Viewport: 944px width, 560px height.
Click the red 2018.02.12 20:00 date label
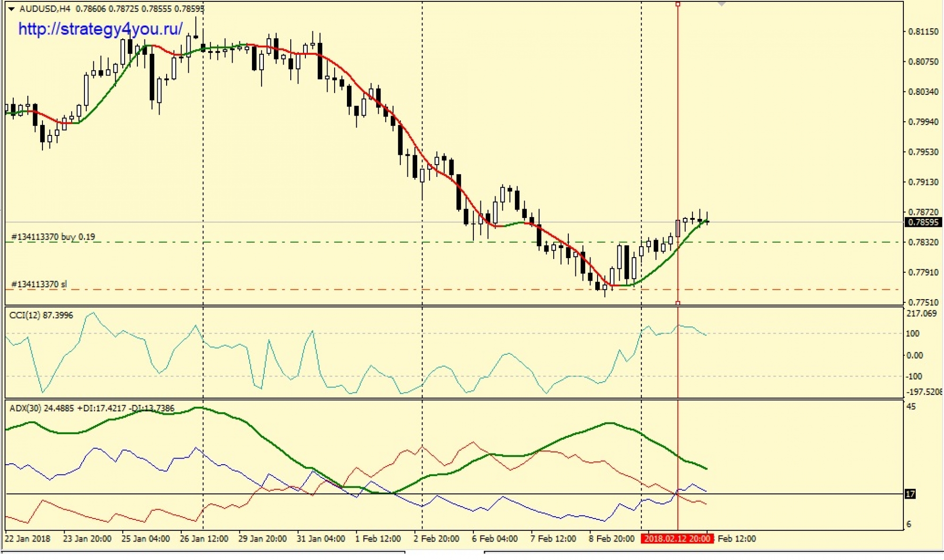[677, 539]
